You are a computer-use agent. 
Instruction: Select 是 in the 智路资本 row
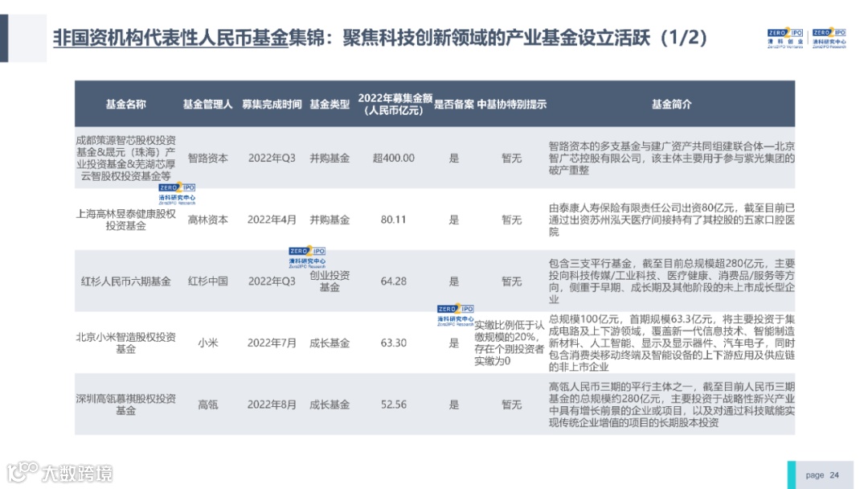click(454, 158)
